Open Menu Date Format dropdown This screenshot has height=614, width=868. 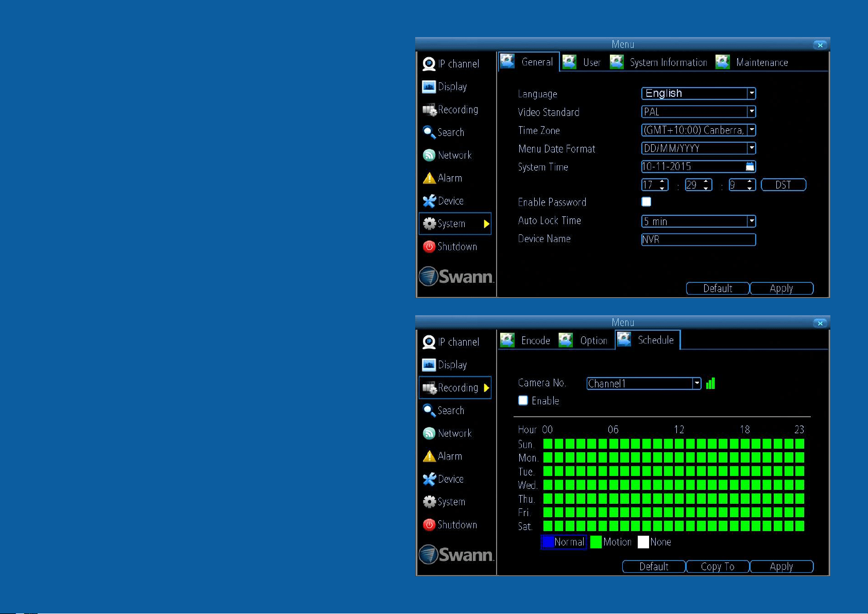pyautogui.click(x=699, y=148)
